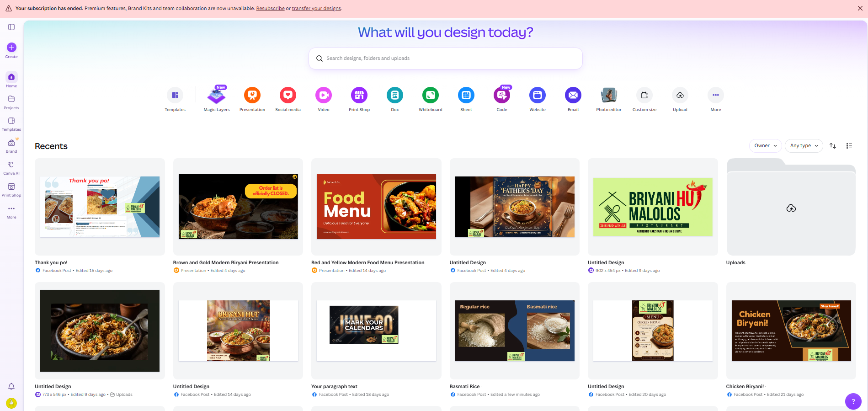The image size is (868, 411).
Task: Open Red and Yellow Modern Food Menu Presentation
Action: click(376, 207)
